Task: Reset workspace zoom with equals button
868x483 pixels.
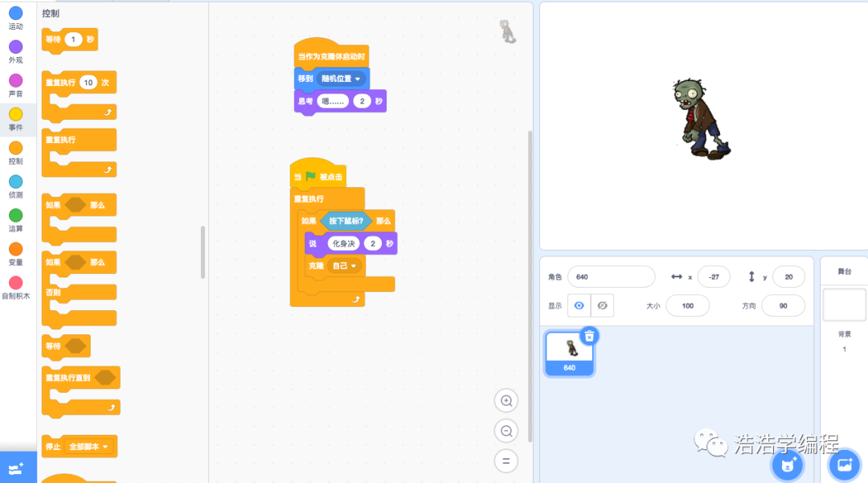Action: [506, 460]
